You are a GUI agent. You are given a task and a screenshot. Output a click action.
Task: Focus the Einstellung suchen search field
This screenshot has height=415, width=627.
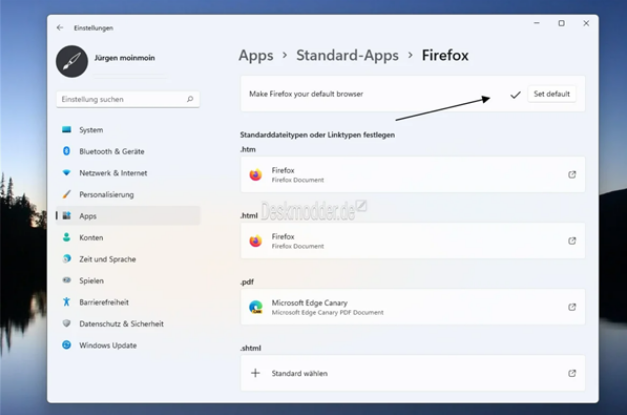pyautogui.click(x=128, y=99)
